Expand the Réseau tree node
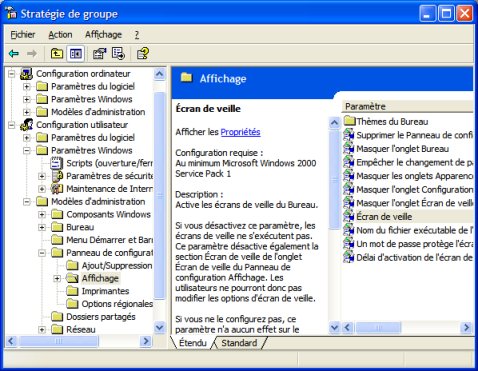The image size is (478, 371). click(x=42, y=330)
